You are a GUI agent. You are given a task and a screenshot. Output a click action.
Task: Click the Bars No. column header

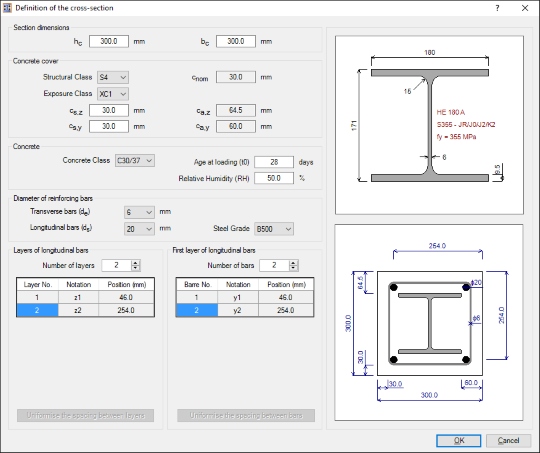[x=197, y=285]
